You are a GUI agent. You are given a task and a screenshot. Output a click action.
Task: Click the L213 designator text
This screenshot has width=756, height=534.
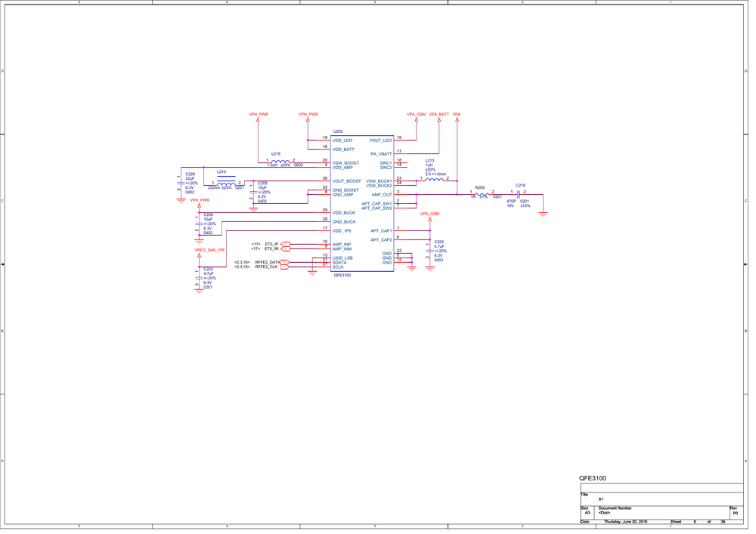[429, 161]
